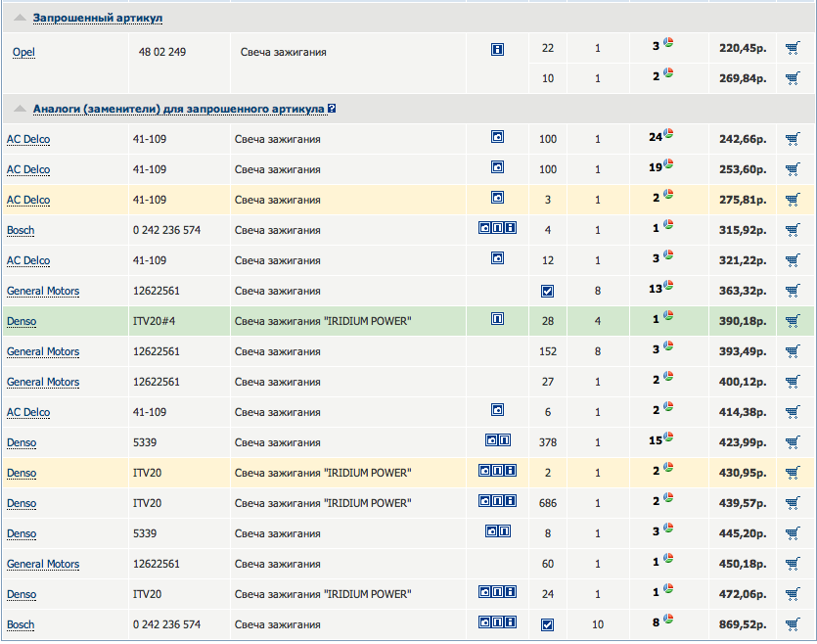817x644 pixels.
Task: Select article 12622561 in 393,49р. row
Action: pyautogui.click(x=157, y=351)
